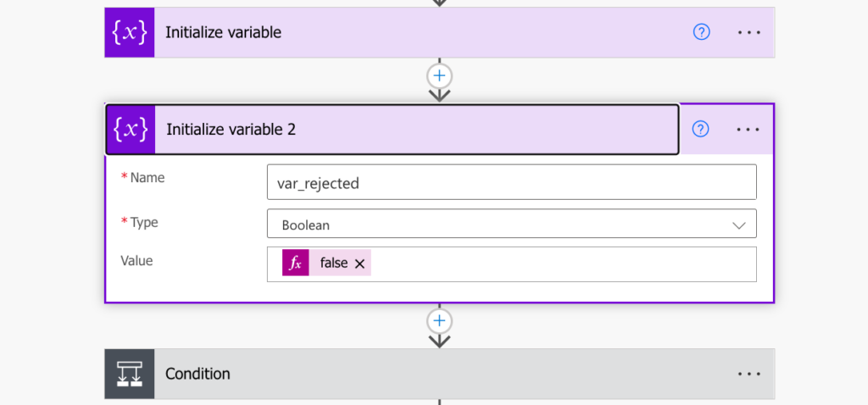Open the Type dropdown showing Boolean
868x405 pixels.
click(511, 224)
